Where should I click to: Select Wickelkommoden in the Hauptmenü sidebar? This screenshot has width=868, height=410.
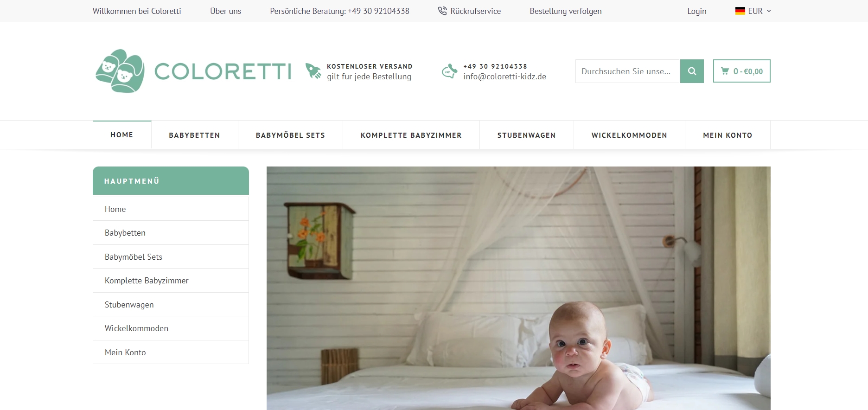click(x=171, y=328)
